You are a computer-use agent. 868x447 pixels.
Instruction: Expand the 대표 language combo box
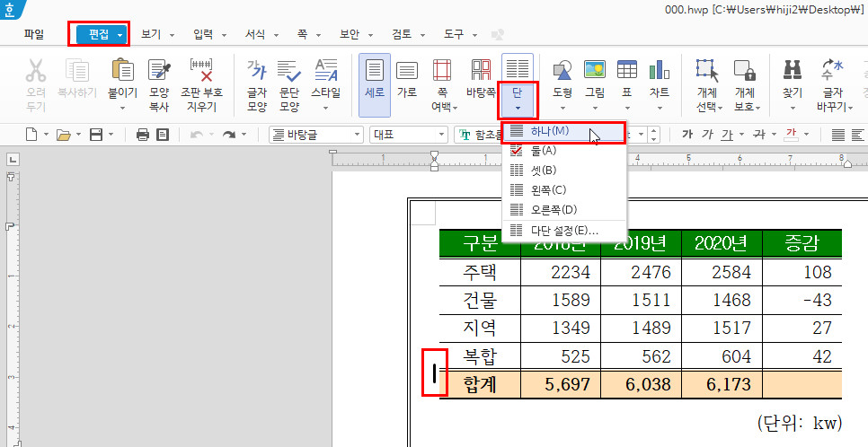pos(442,135)
